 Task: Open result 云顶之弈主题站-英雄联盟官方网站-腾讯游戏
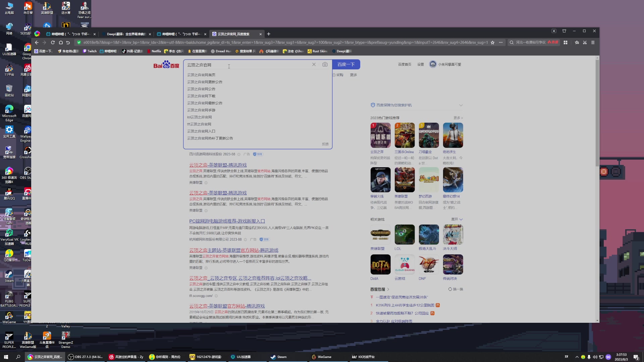(234, 250)
